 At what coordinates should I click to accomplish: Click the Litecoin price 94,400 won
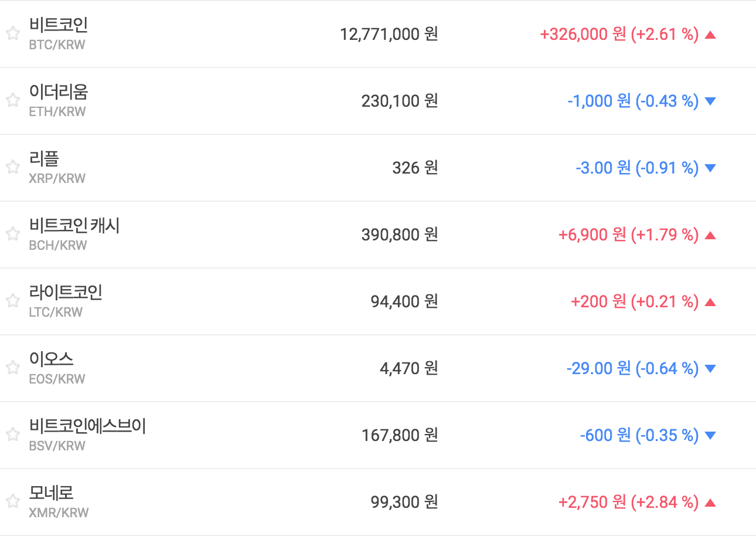(x=404, y=301)
